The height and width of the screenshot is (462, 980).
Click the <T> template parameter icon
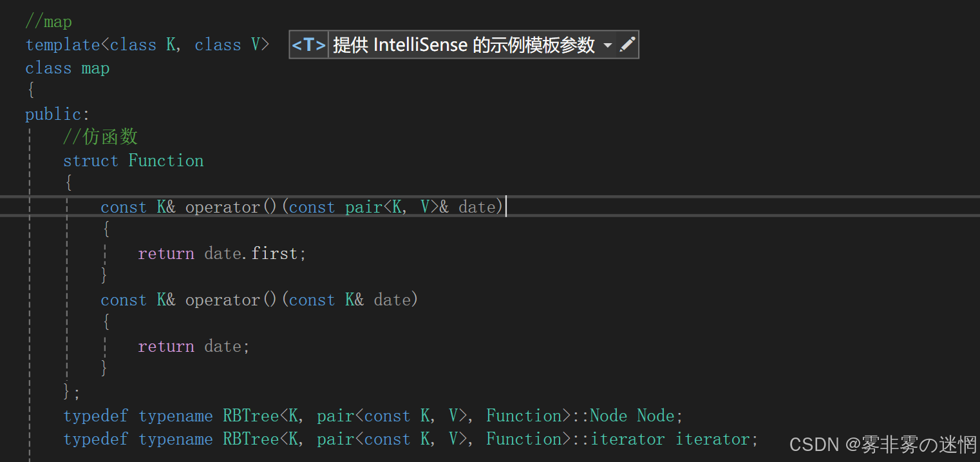(309, 44)
